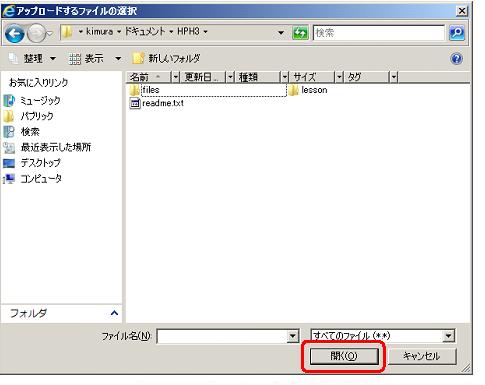Select the lesson folder
The width and height of the screenshot is (485, 385).
click(308, 90)
